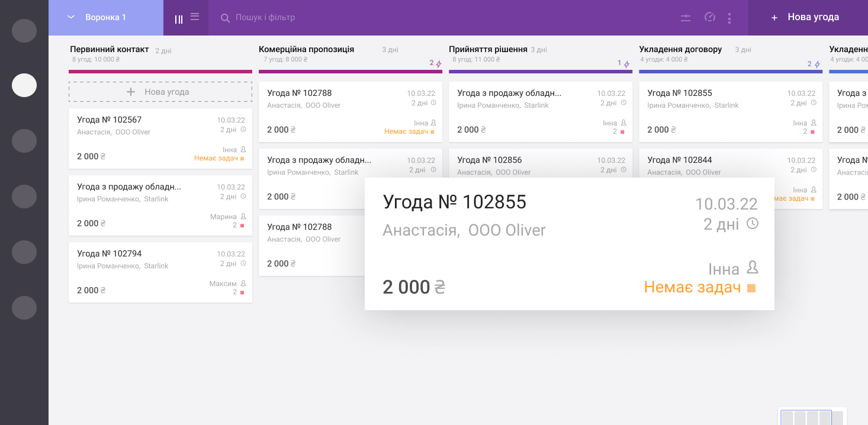Click the magnifier search icon

pyautogui.click(x=225, y=18)
